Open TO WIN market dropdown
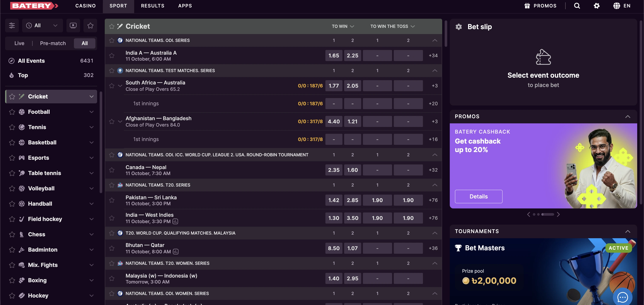The height and width of the screenshot is (305, 644). pos(343,26)
